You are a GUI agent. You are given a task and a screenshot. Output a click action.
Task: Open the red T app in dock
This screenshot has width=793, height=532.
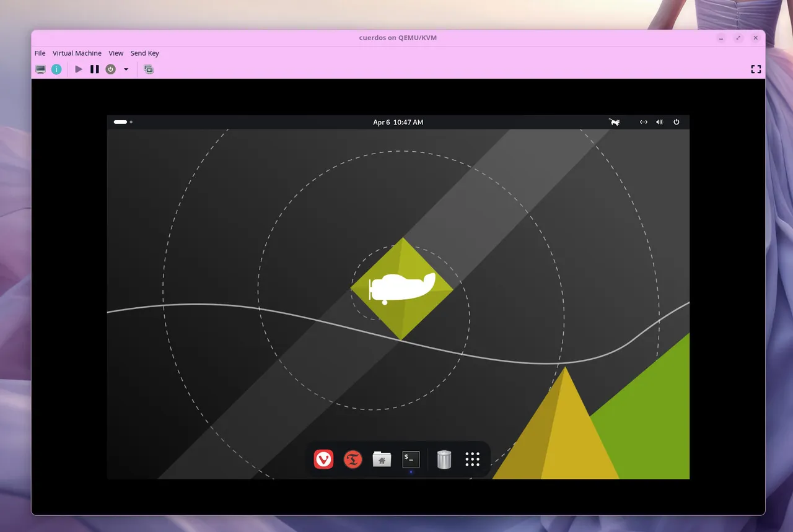tap(353, 459)
